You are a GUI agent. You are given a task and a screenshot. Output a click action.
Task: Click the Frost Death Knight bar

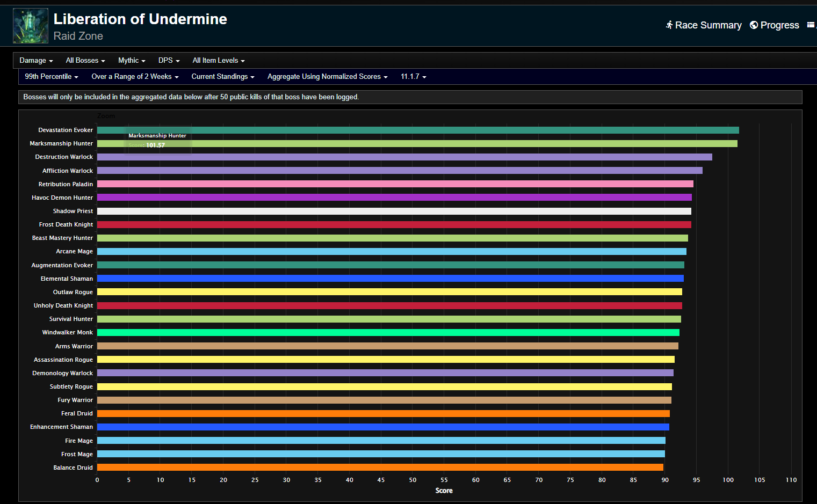(x=394, y=224)
